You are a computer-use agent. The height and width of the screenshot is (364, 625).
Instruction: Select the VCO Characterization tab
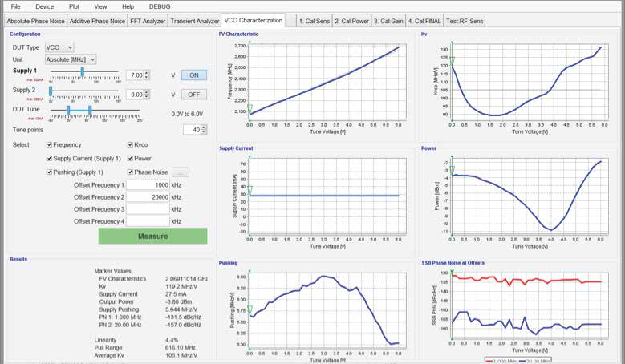click(253, 20)
